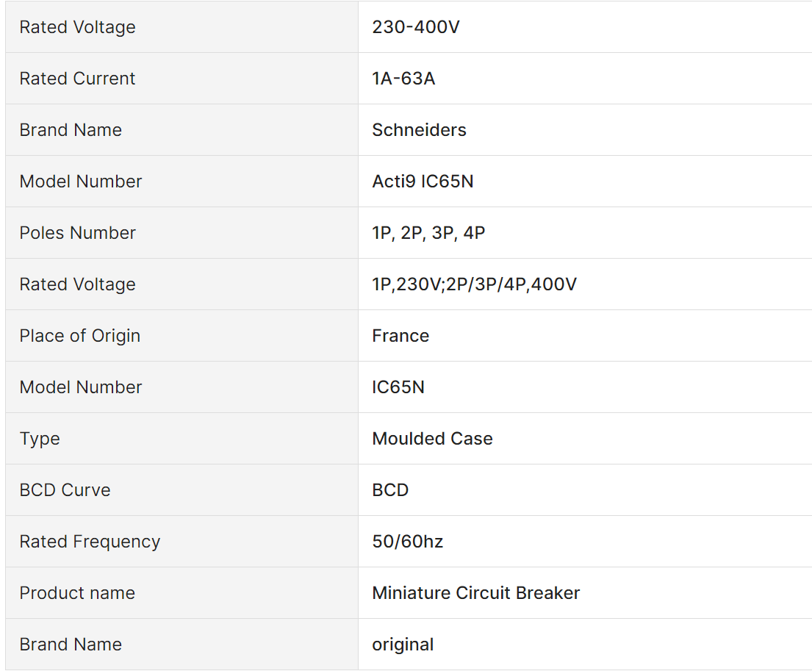The height and width of the screenshot is (671, 812).
Task: Click the "original" brand value
Action: pyautogui.click(x=403, y=645)
